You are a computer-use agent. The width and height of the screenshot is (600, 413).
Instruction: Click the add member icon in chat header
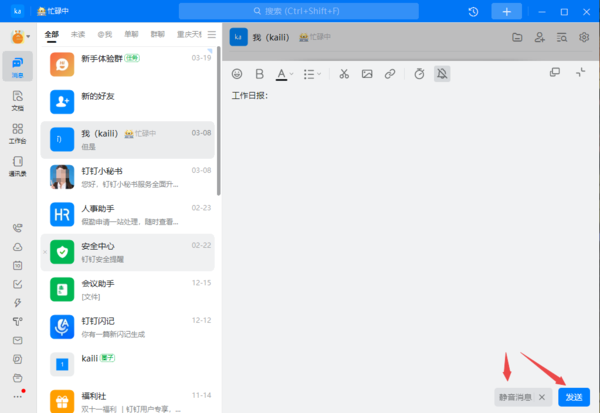click(540, 37)
